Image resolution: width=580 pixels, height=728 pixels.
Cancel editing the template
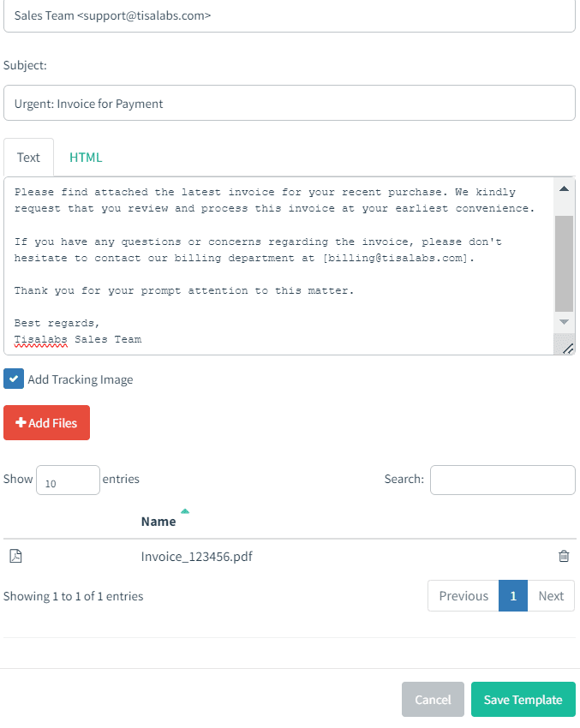pyautogui.click(x=433, y=700)
